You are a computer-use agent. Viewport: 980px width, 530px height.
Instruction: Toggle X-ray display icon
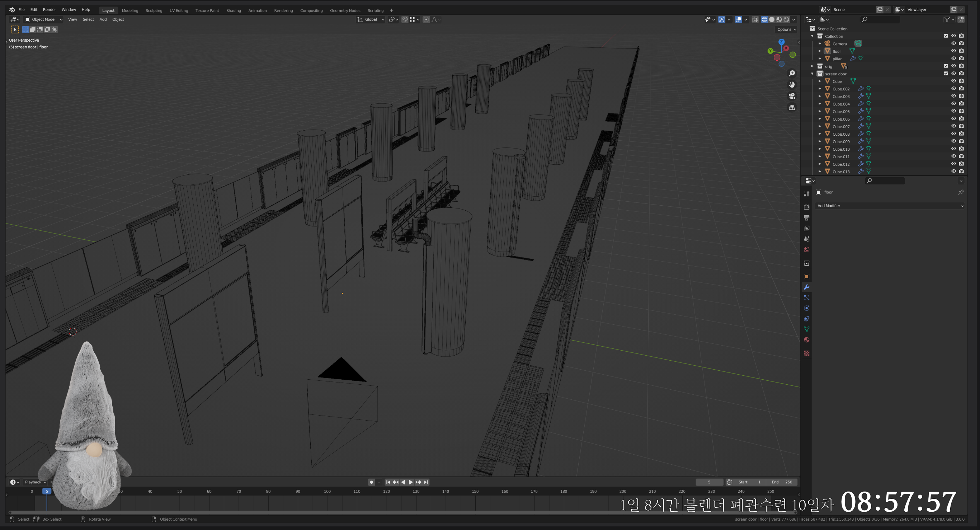click(755, 19)
